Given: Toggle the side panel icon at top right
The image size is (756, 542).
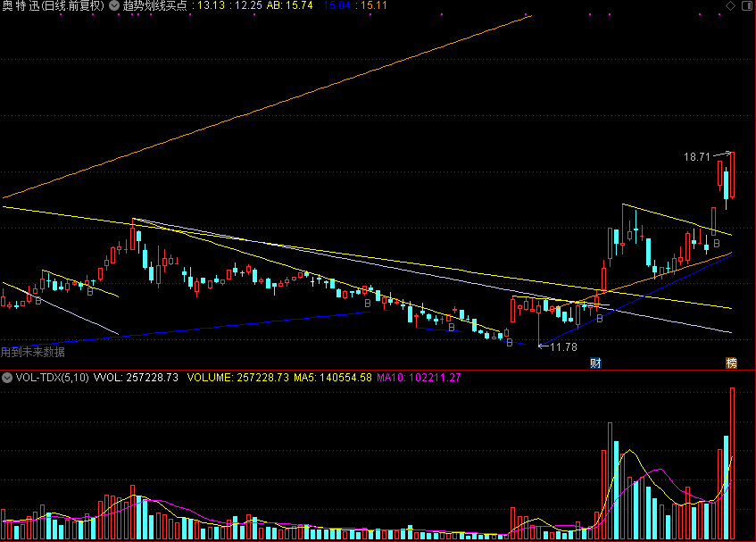Looking at the screenshot, I should pos(747,5).
